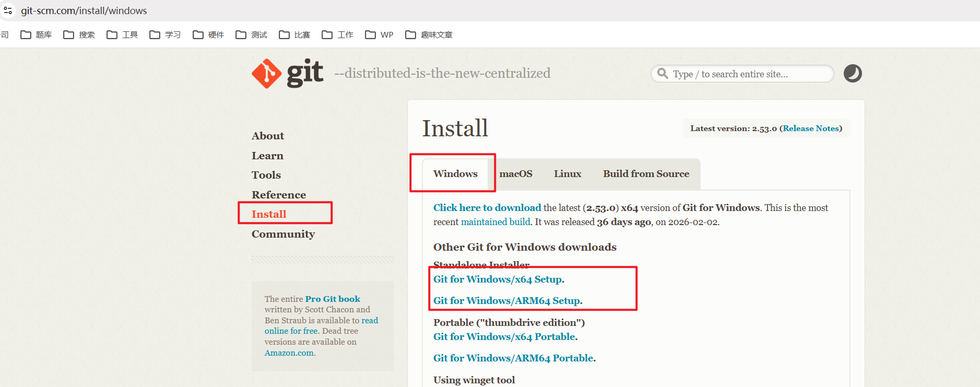
Task: Click the Git logo icon
Action: coord(267,74)
